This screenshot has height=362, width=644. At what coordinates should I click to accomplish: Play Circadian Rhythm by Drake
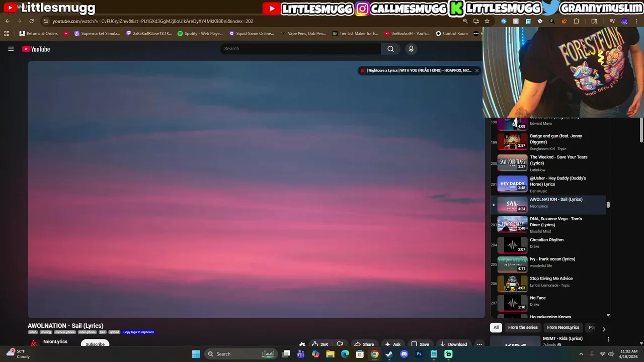548,244
